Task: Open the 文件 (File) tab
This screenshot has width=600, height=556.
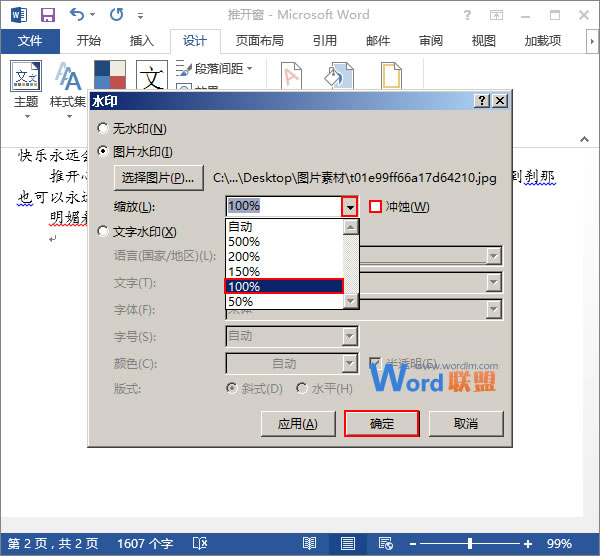Action: [x=30, y=41]
